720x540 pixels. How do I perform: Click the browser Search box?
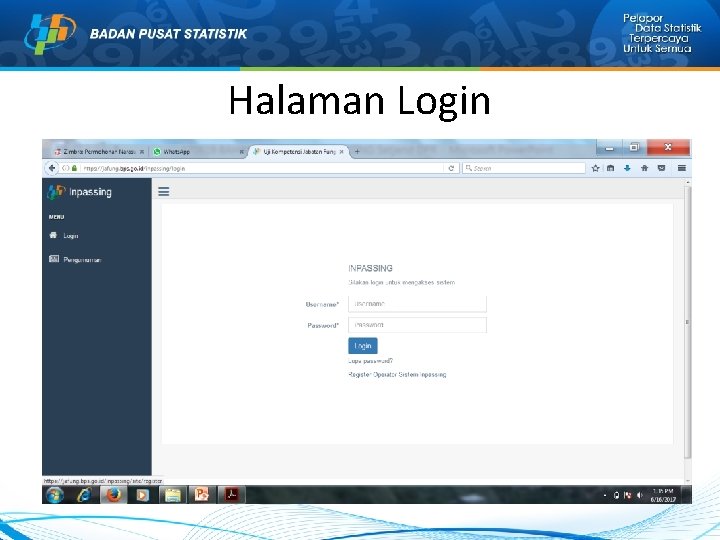[x=523, y=168]
